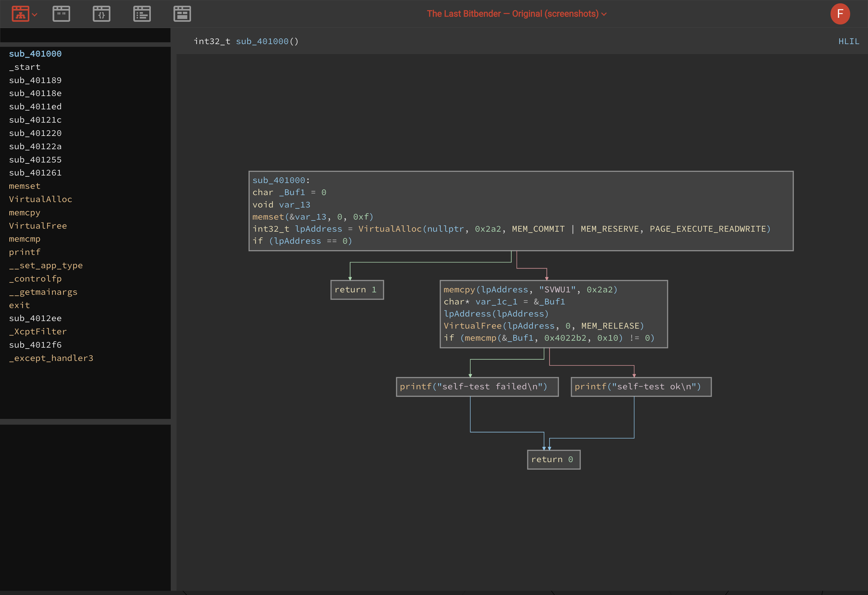Open The Last Bitbender session dropdown
Screen dimensions: 868x595
tap(517, 14)
